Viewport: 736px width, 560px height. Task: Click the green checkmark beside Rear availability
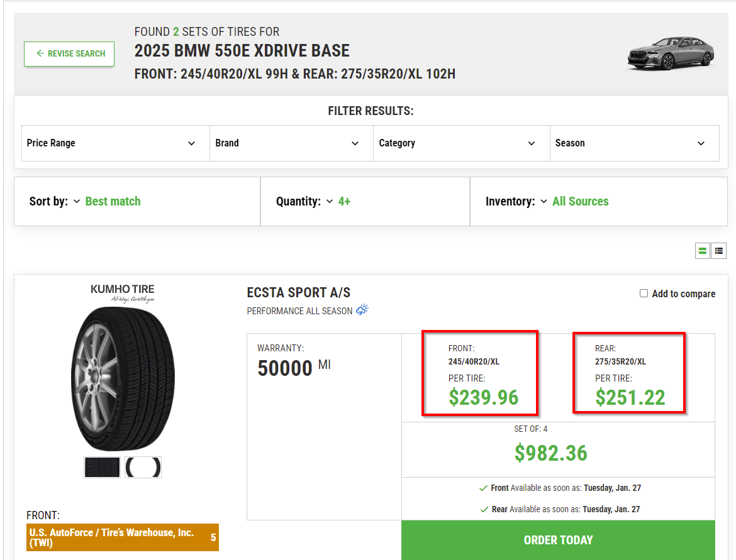pos(483,509)
